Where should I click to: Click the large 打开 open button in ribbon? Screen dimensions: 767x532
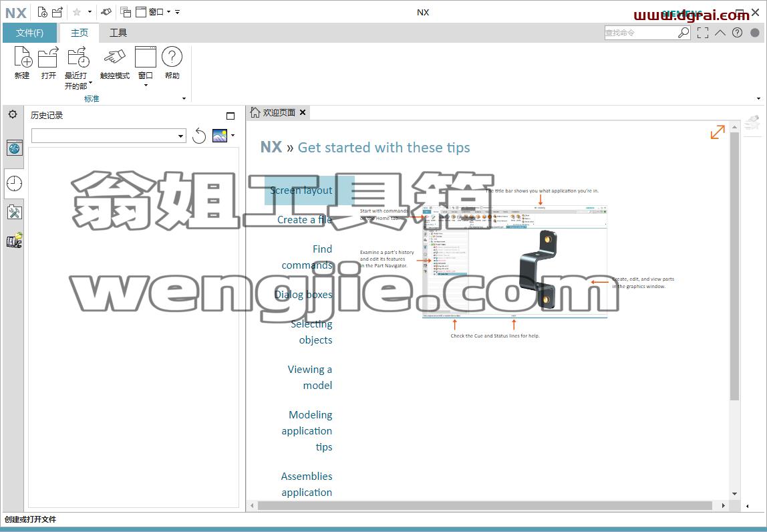point(48,63)
